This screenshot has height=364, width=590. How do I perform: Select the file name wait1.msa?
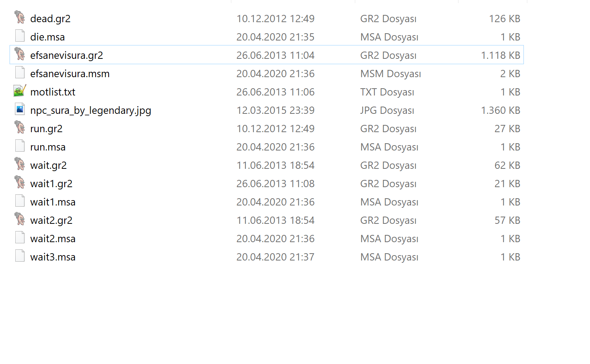(x=53, y=202)
